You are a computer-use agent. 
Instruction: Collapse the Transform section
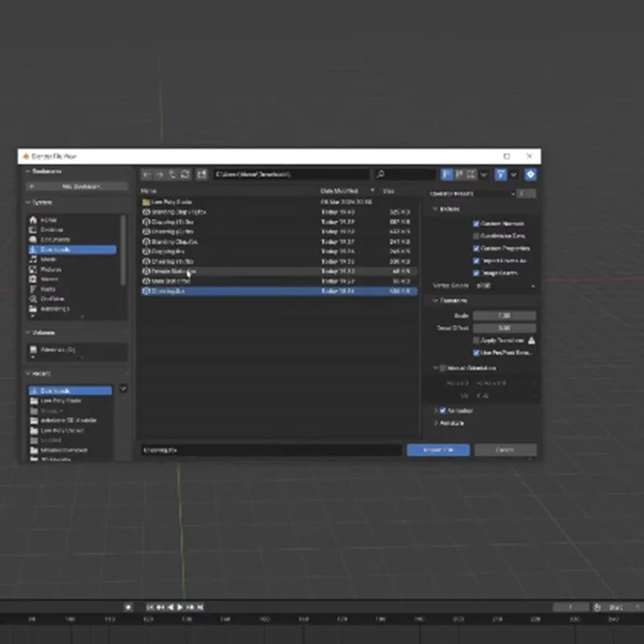point(436,300)
